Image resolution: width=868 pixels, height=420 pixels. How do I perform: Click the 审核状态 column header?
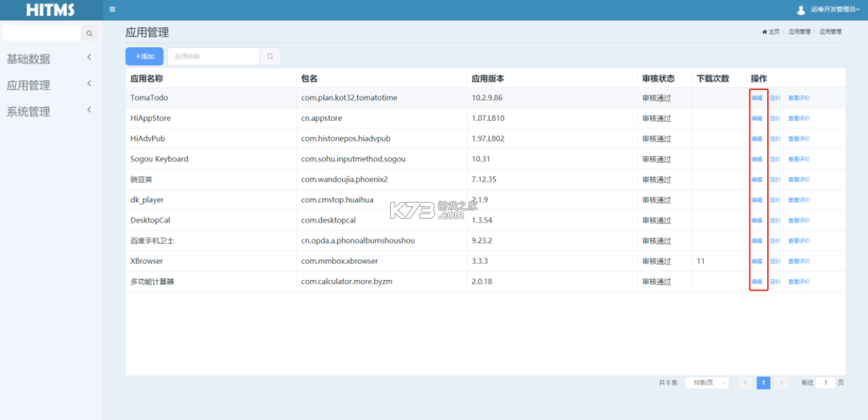tap(659, 79)
